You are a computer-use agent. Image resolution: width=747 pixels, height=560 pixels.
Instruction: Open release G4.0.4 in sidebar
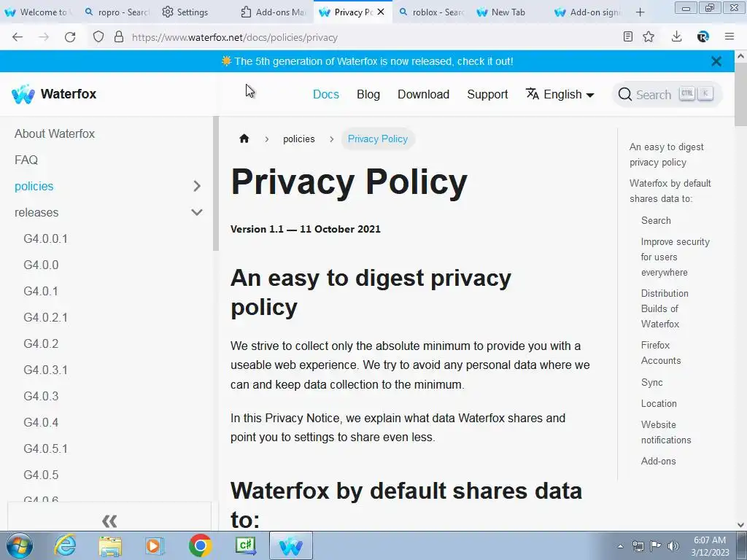tap(41, 422)
